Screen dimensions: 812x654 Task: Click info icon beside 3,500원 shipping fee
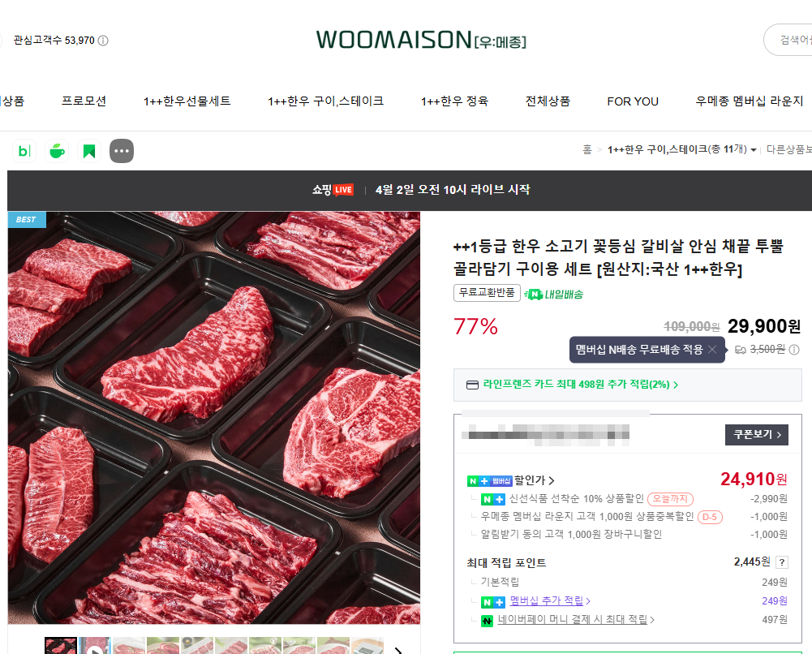(x=794, y=350)
